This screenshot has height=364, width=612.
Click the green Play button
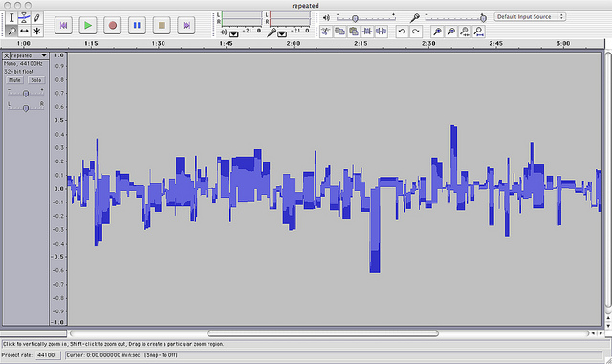point(88,26)
